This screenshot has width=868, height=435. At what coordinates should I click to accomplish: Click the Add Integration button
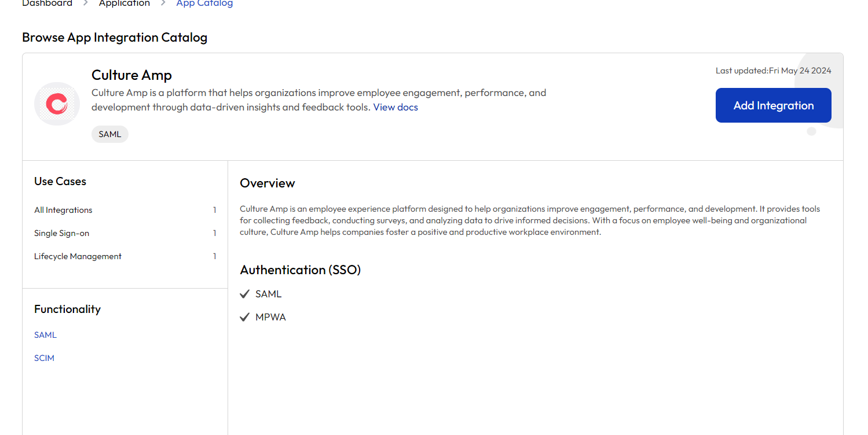(773, 105)
